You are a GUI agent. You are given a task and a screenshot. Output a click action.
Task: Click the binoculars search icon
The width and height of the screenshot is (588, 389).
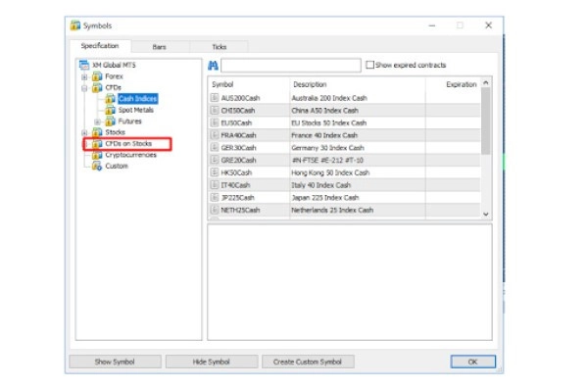[x=213, y=66]
